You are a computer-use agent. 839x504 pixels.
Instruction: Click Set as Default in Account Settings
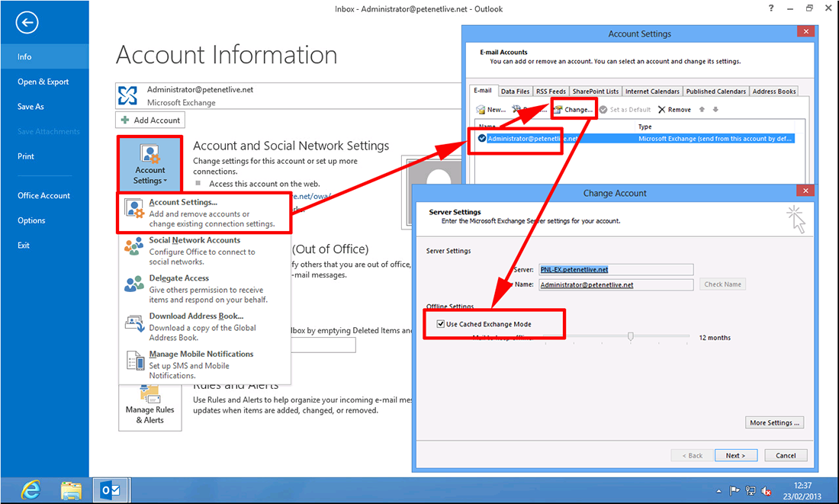coord(625,110)
